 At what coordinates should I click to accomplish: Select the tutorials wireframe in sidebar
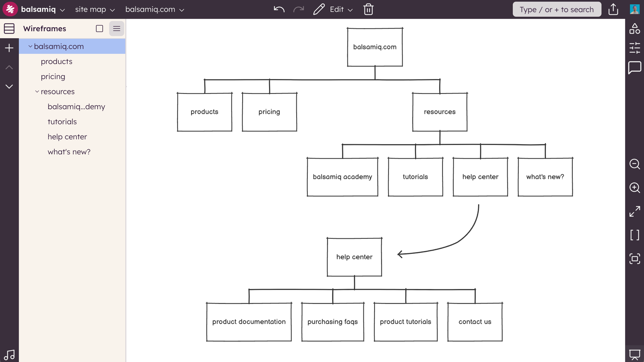pyautogui.click(x=62, y=122)
